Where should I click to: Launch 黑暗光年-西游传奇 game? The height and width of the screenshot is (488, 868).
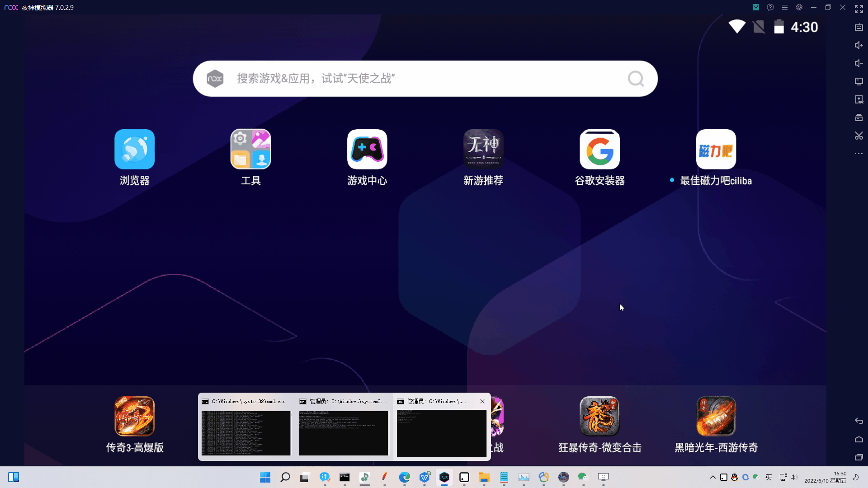pos(716,416)
